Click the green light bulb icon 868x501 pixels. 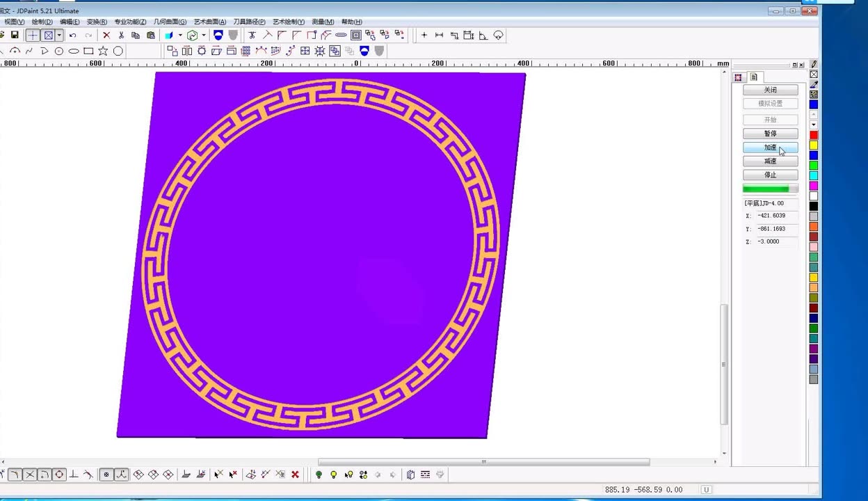point(319,475)
